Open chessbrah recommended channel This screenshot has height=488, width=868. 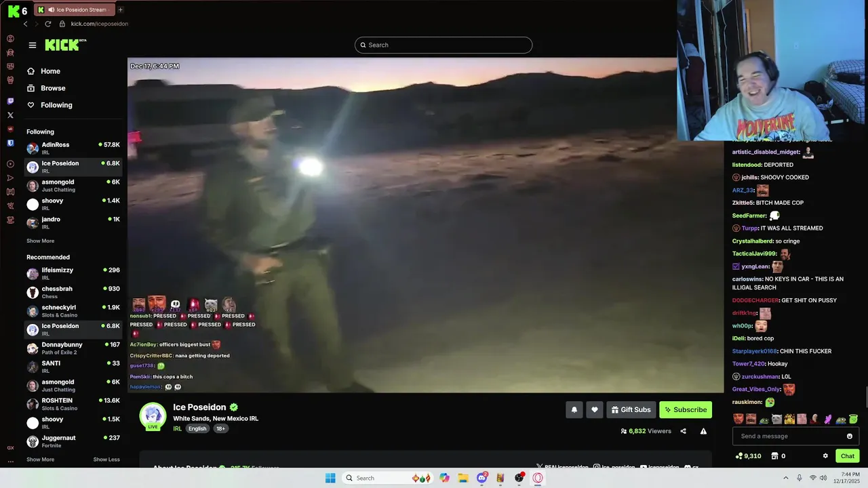(x=73, y=292)
